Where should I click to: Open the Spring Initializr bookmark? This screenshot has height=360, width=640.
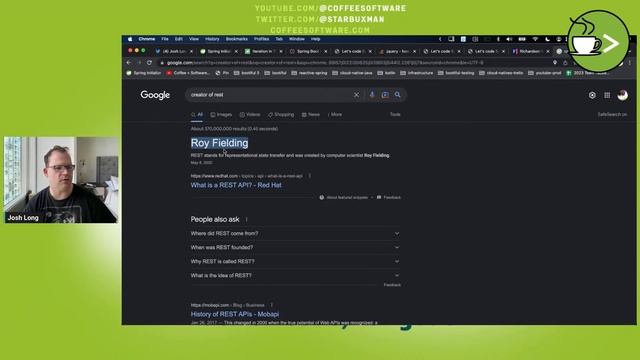[144, 73]
